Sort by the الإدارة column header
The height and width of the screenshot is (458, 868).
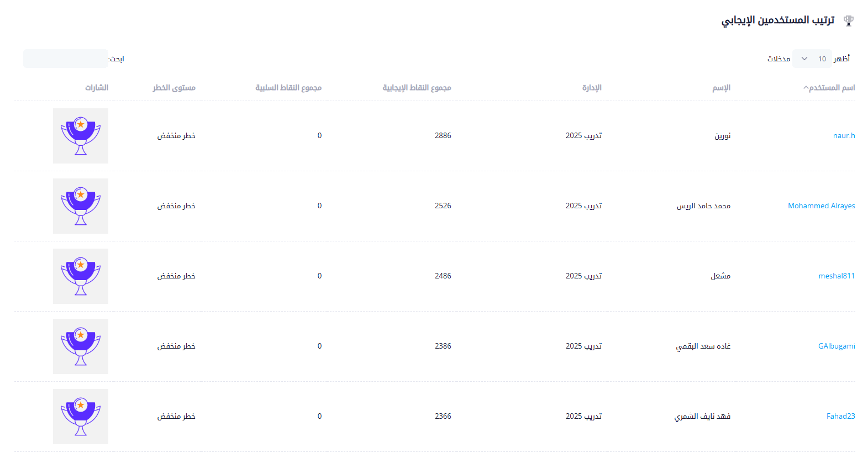point(592,88)
